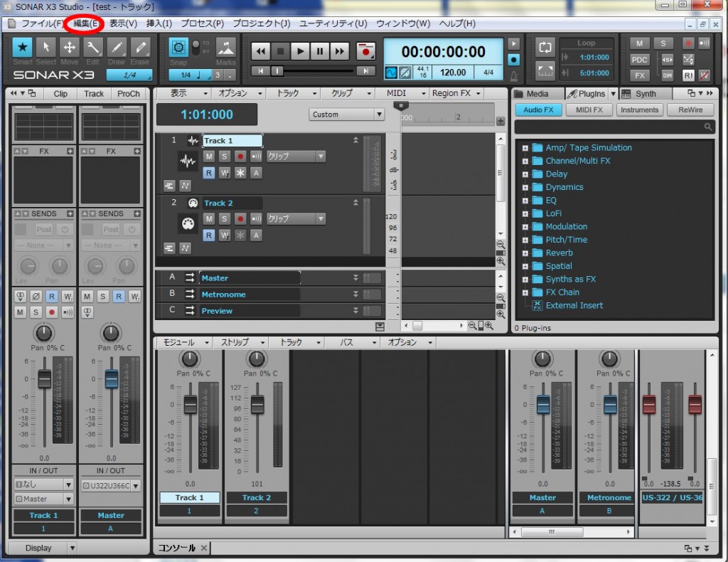Image resolution: width=728 pixels, height=562 pixels.
Task: Click the PDC override button
Action: tap(639, 60)
